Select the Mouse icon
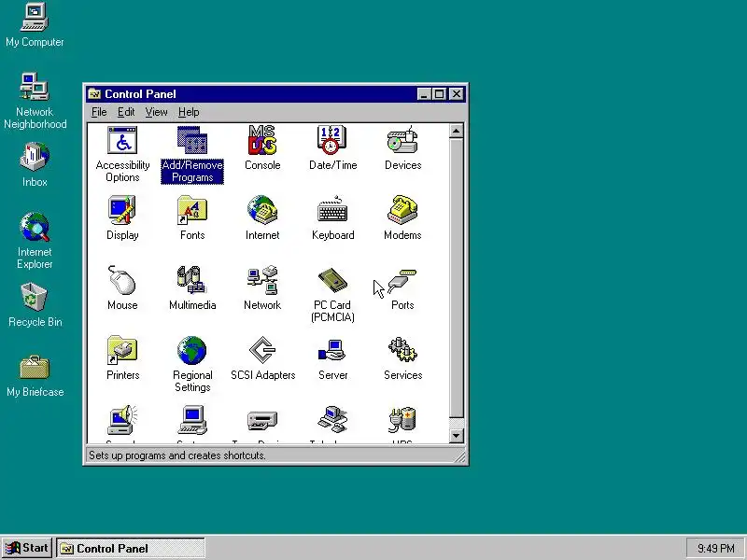747x560 pixels. 122,280
